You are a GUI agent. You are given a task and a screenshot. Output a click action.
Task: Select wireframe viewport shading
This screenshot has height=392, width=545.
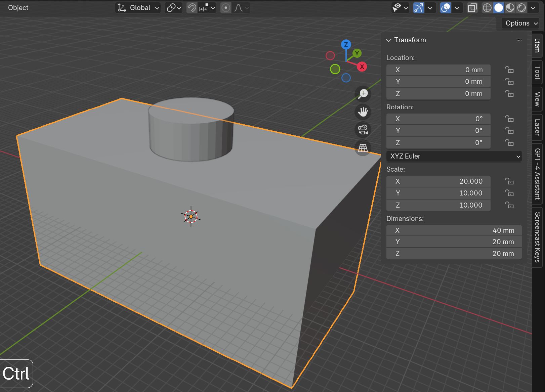[x=487, y=8]
